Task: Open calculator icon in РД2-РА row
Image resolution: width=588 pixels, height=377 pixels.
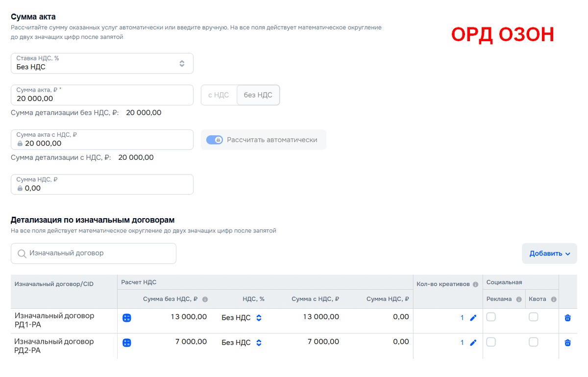Action: click(127, 343)
